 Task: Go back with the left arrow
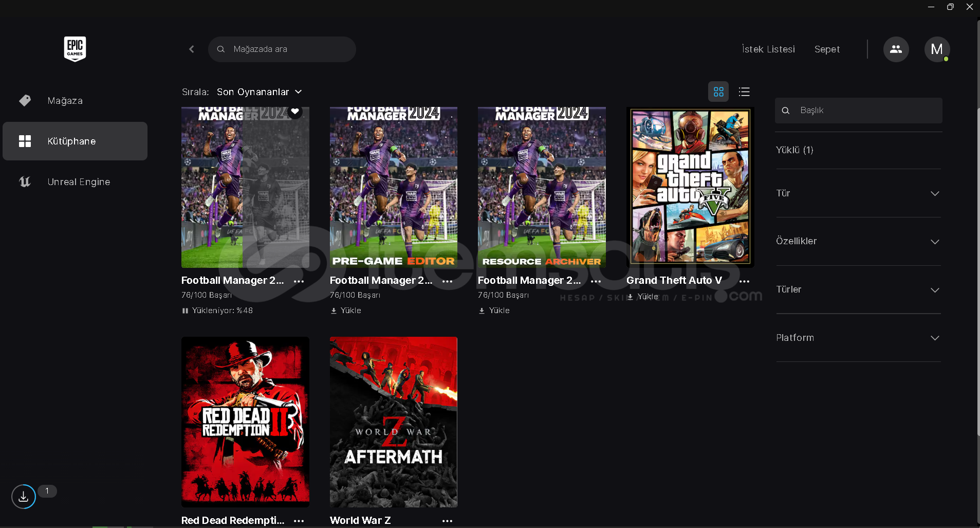192,49
